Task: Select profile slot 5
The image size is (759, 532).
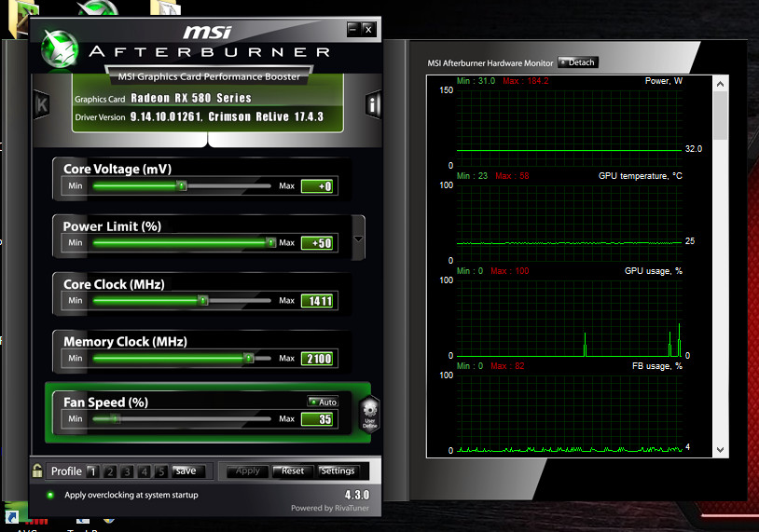Action: click(161, 471)
